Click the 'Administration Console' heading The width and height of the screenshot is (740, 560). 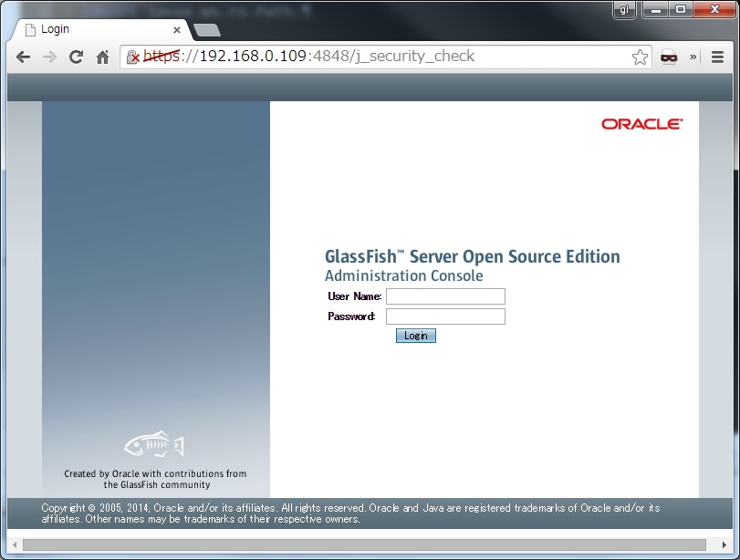(403, 275)
